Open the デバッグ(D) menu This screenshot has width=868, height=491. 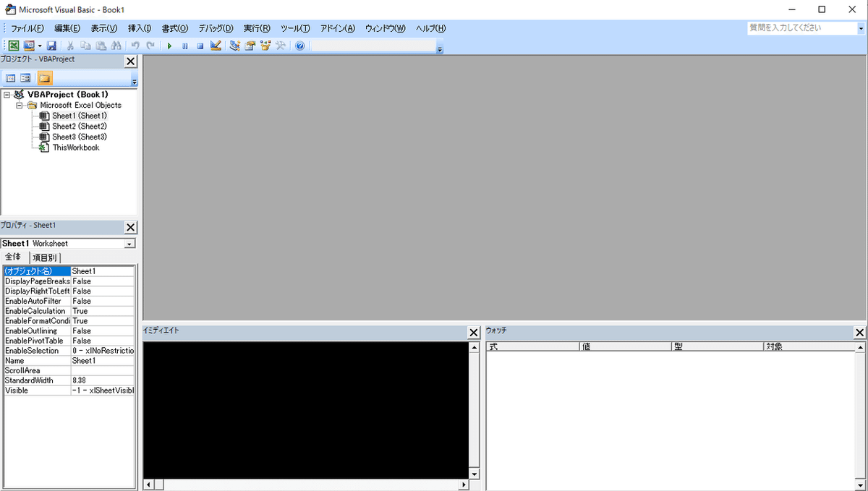(216, 28)
